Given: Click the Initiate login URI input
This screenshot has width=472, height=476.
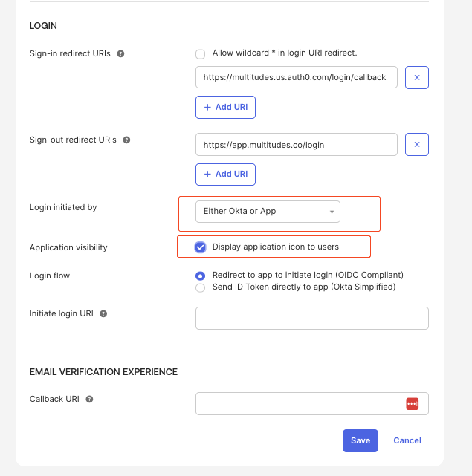Looking at the screenshot, I should pyautogui.click(x=311, y=318).
